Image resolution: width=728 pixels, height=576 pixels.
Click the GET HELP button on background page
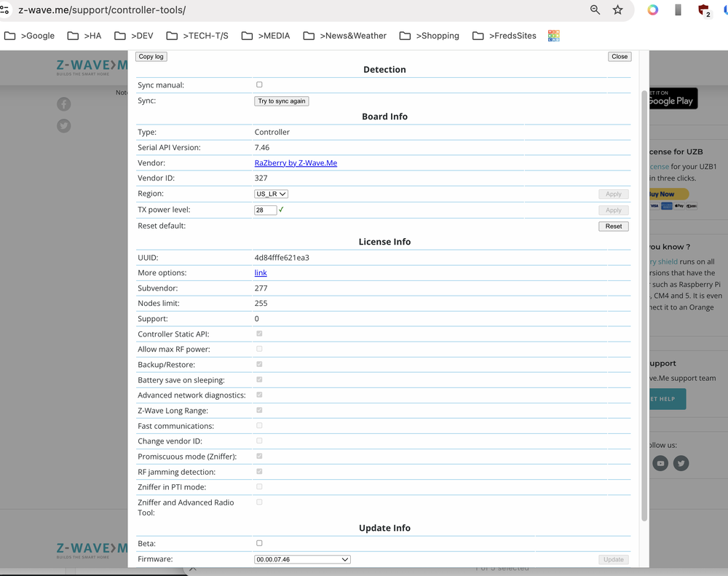[x=667, y=399]
